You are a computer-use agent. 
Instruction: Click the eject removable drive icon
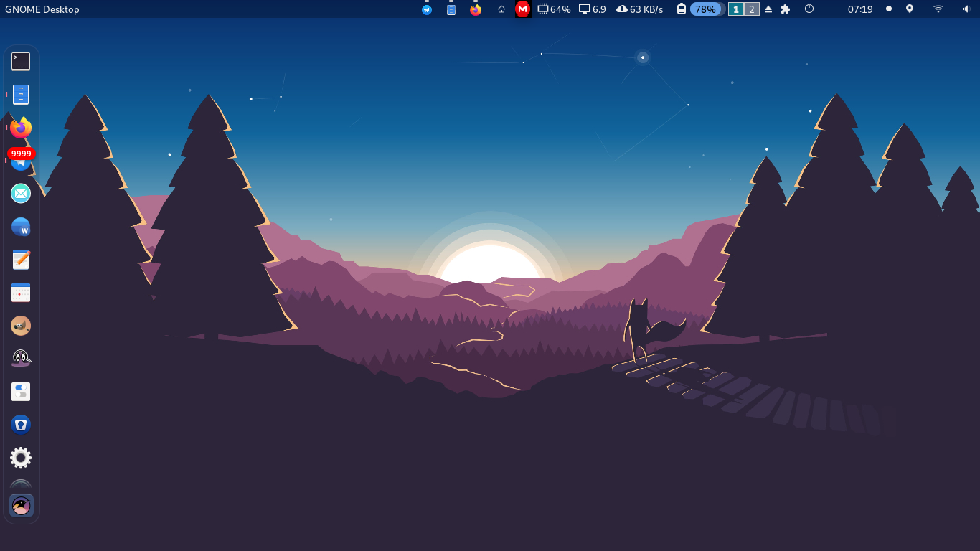click(x=768, y=9)
